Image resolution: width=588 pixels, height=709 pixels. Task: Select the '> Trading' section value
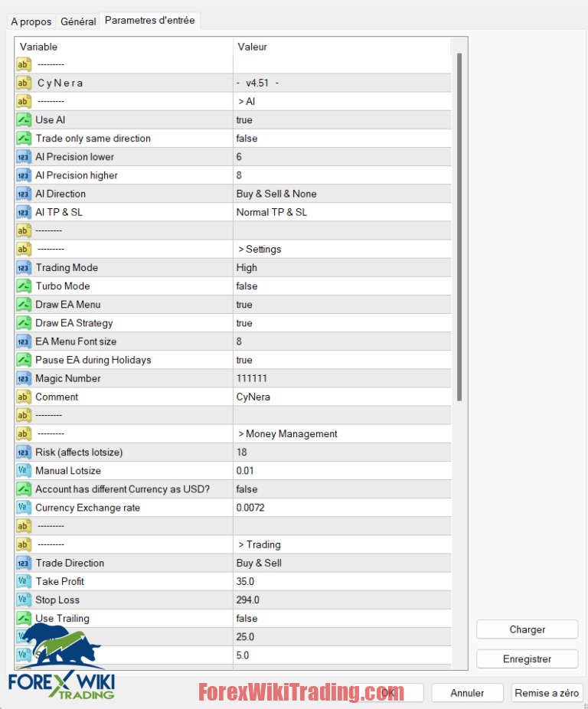(x=342, y=544)
